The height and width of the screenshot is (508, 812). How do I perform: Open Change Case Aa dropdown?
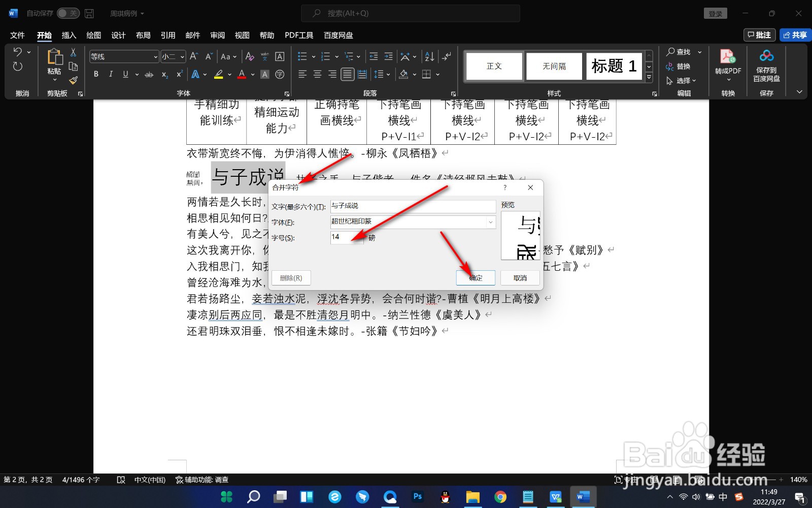pos(228,56)
